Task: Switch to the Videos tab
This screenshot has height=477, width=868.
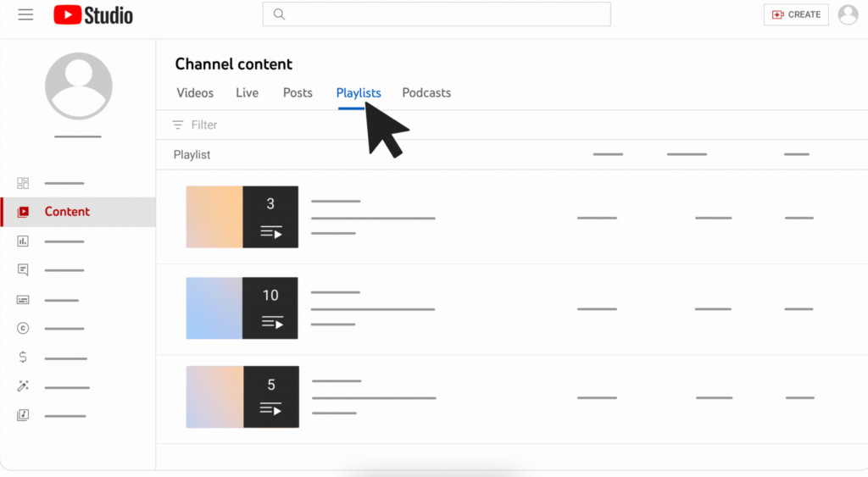Action: point(195,93)
